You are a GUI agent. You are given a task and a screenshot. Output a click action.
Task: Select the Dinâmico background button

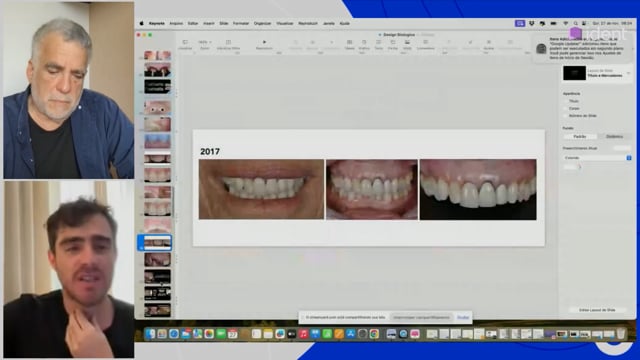(614, 136)
